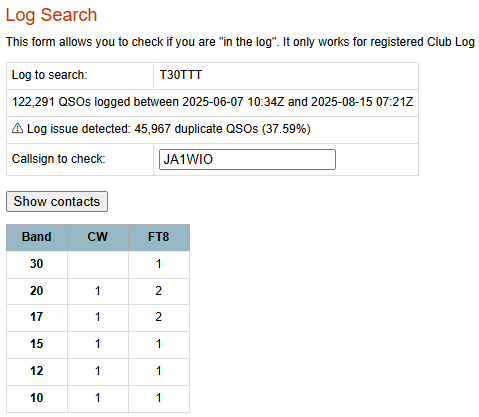
Task: Select the 20 band row label
Action: click(x=37, y=291)
